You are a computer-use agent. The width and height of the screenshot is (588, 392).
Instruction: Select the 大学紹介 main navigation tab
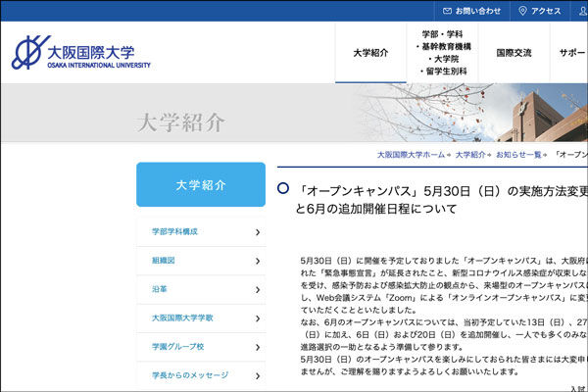(x=370, y=53)
